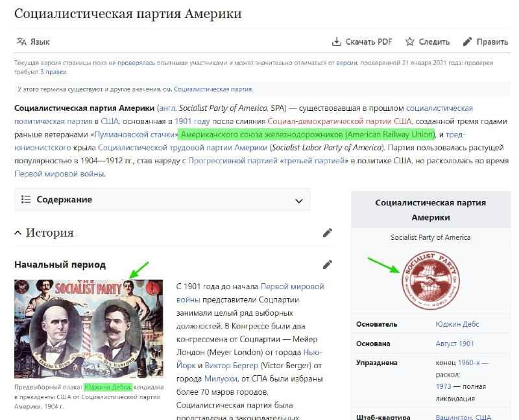Open the language selector icon
519x420 pixels.
pos(21,41)
